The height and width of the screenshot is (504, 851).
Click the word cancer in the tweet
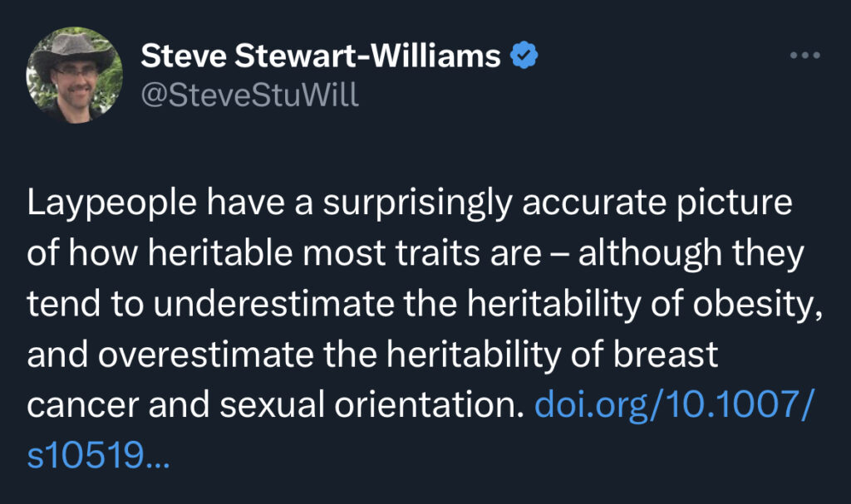83,405
